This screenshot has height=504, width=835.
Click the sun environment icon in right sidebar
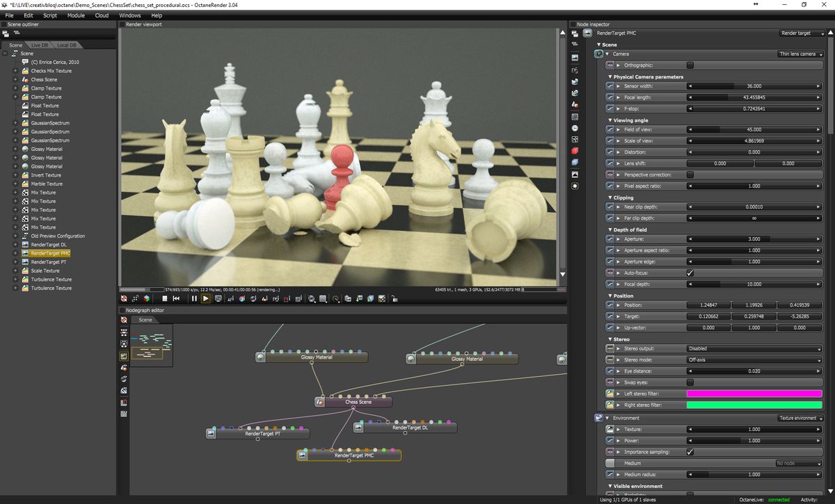pyautogui.click(x=574, y=186)
